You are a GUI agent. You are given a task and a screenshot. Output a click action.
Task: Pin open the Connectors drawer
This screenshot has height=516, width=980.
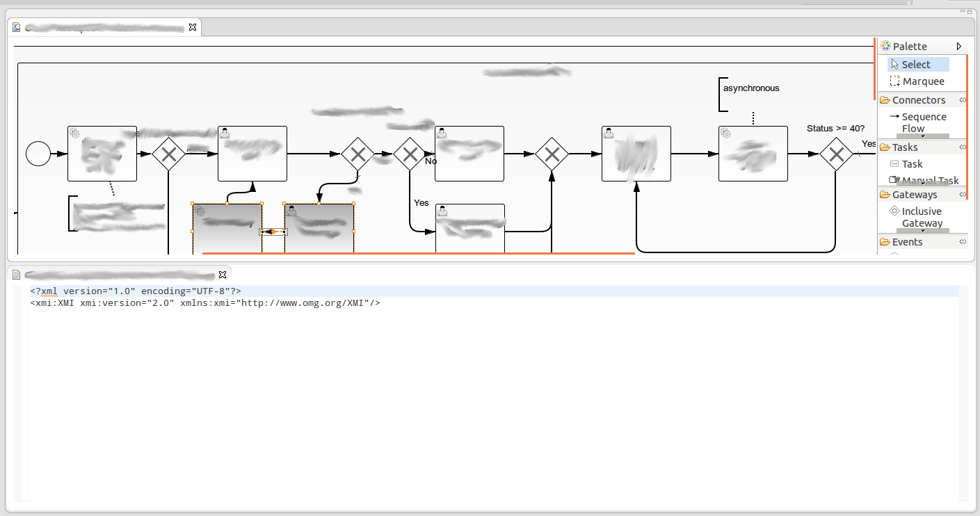coord(963,100)
